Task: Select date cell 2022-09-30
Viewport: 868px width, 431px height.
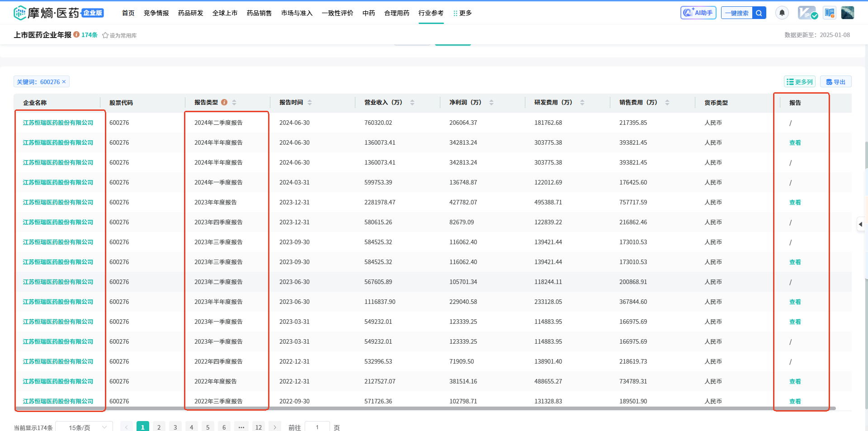Action: pyautogui.click(x=294, y=401)
